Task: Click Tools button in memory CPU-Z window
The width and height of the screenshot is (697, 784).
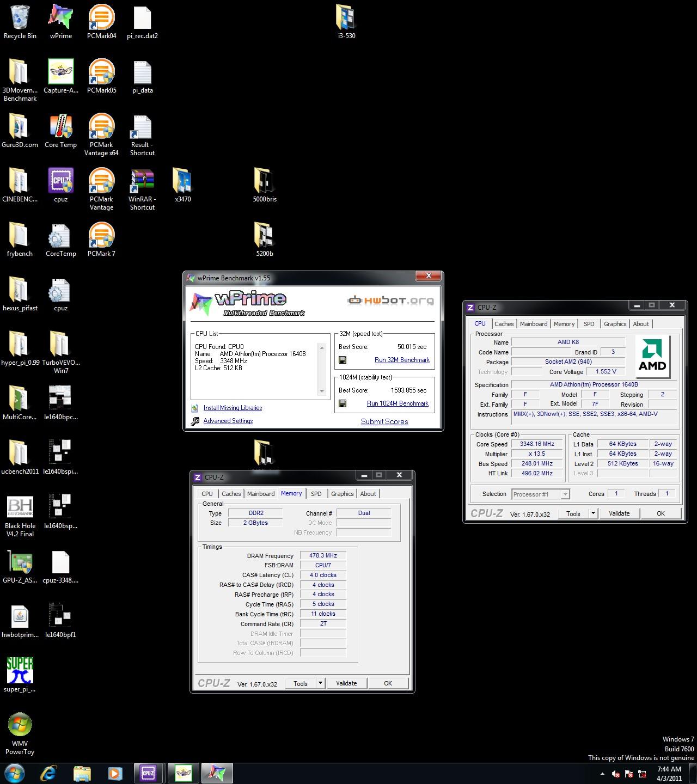Action: click(301, 683)
